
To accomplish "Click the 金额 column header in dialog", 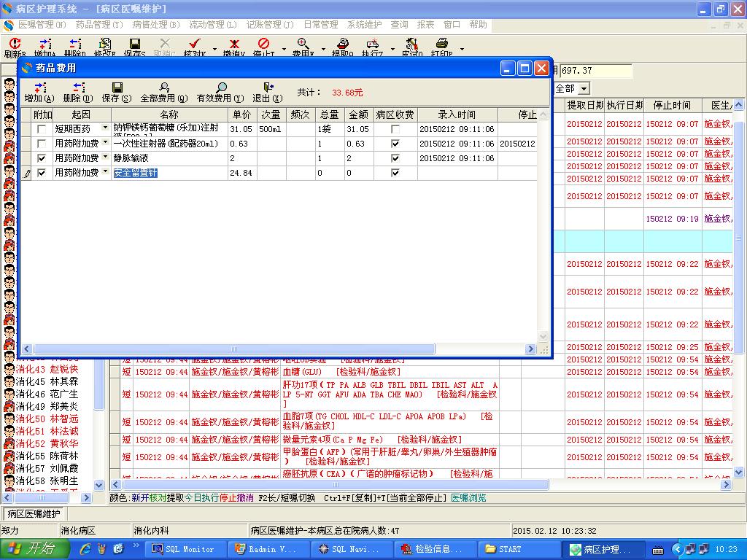I will pos(359,114).
